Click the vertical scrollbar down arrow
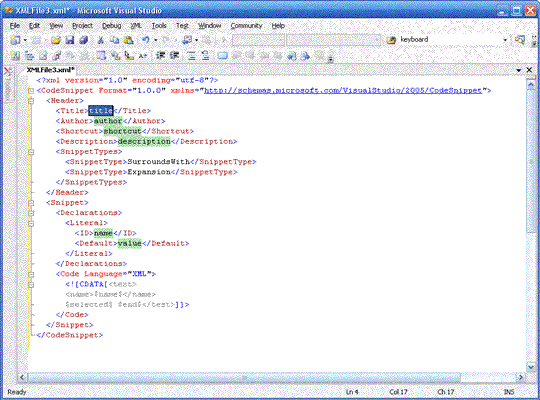Viewport: 540px width, 400px height. point(531,367)
